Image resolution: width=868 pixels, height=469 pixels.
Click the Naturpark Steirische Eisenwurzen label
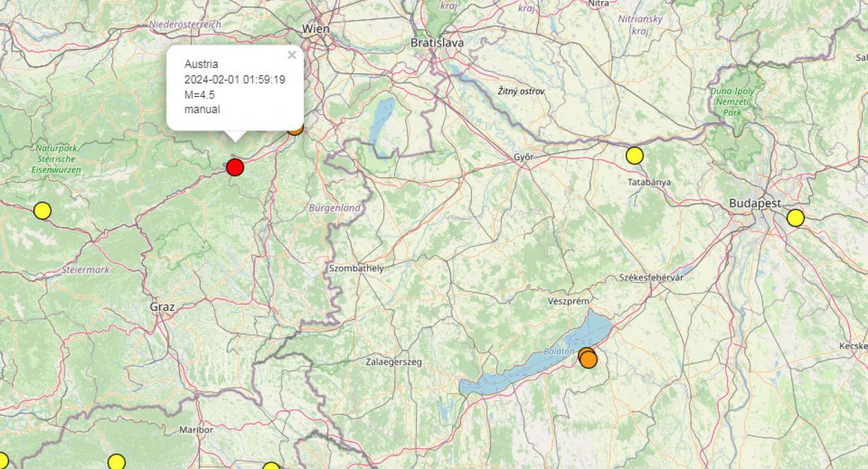(56, 159)
